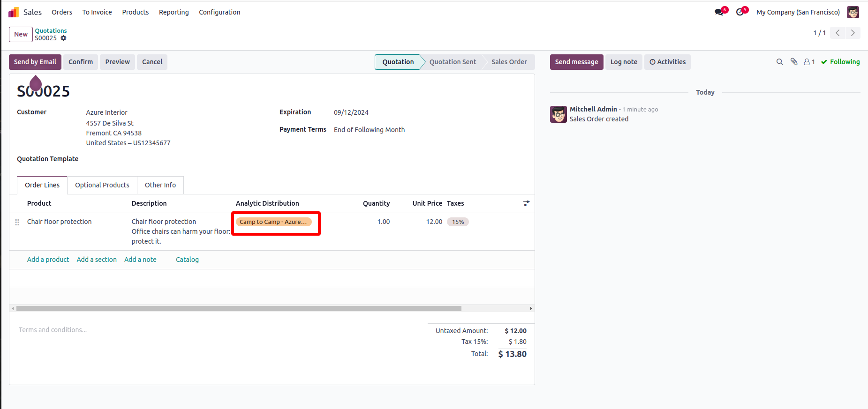Select the Quotation status stage

coord(398,62)
